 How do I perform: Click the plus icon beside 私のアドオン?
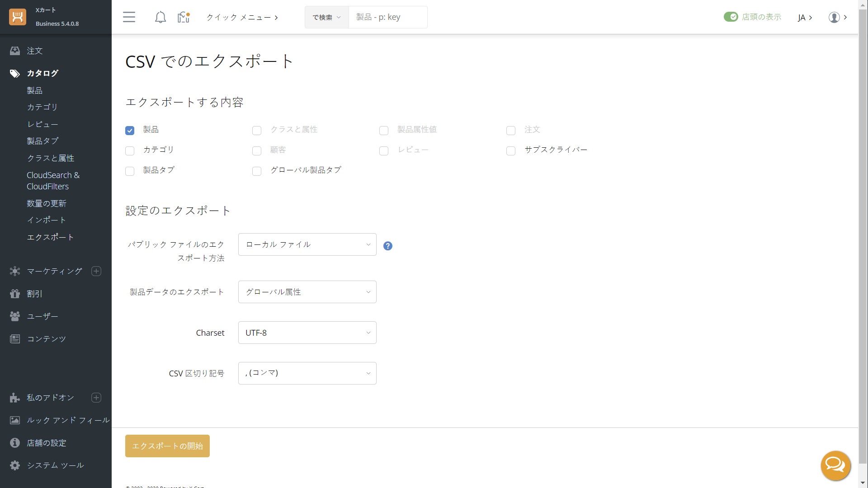[x=96, y=398]
